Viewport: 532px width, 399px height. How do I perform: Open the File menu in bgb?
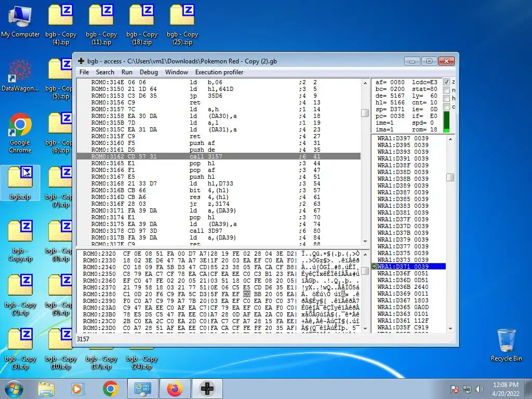(x=84, y=72)
